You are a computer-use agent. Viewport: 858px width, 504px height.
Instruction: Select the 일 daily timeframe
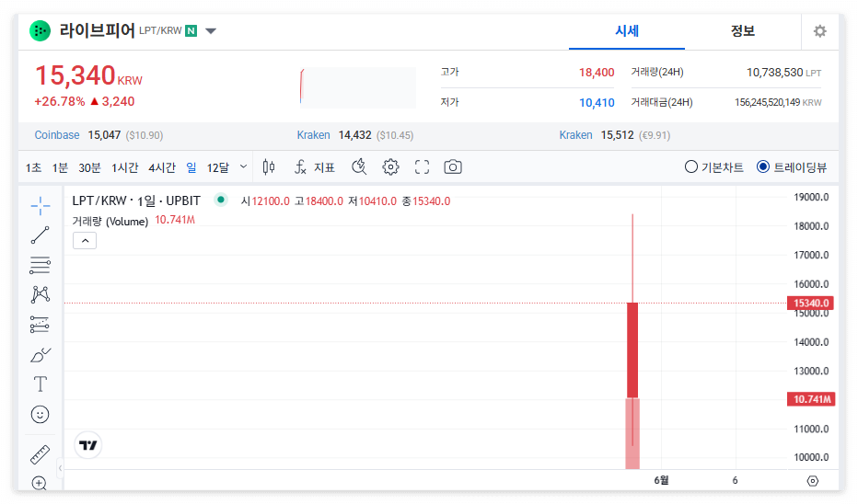pyautogui.click(x=191, y=167)
